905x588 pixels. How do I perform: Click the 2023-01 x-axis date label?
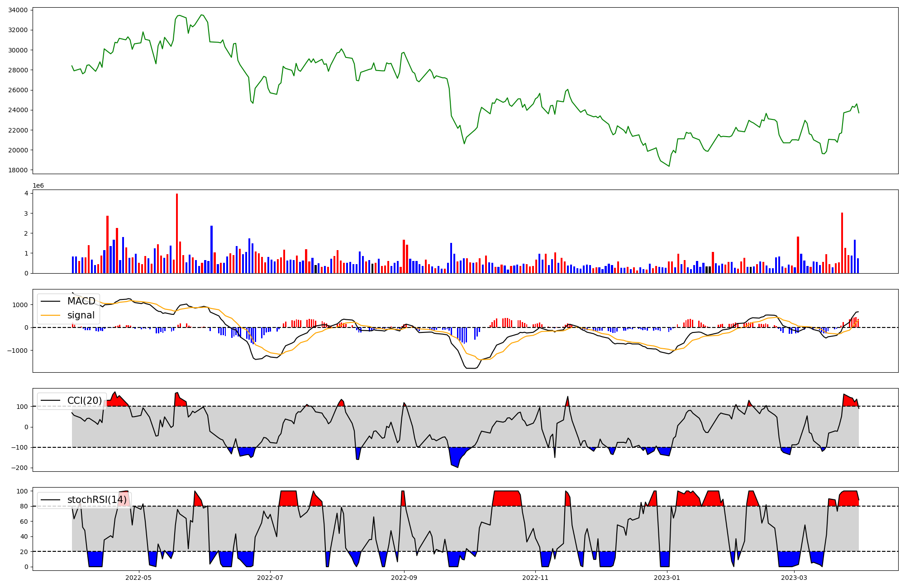point(667,578)
